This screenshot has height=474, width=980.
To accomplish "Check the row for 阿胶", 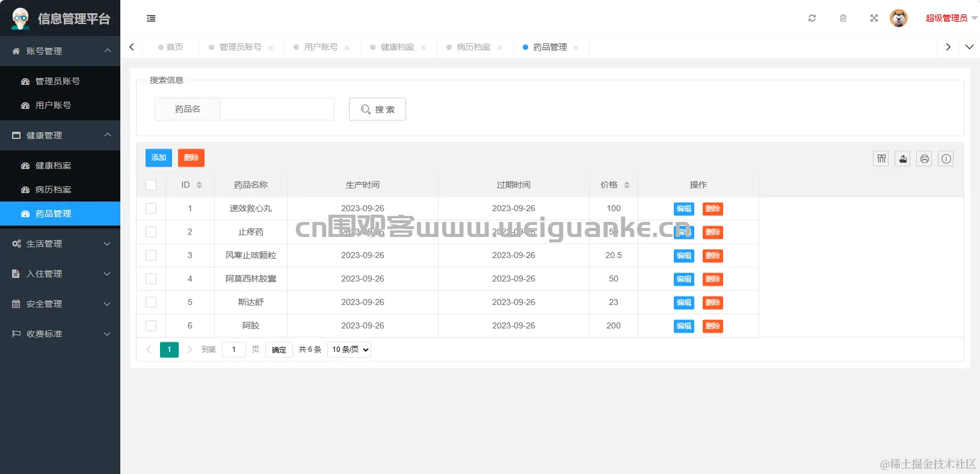I will point(151,325).
